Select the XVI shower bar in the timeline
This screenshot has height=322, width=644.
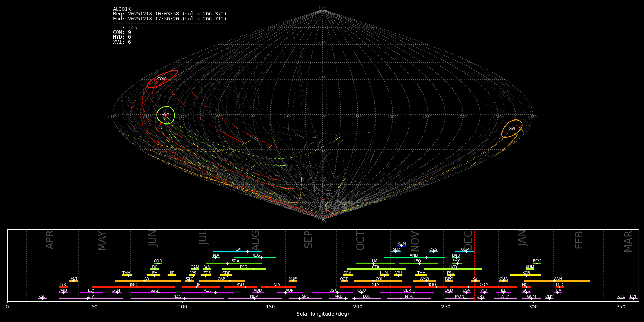[x=475, y=281]
